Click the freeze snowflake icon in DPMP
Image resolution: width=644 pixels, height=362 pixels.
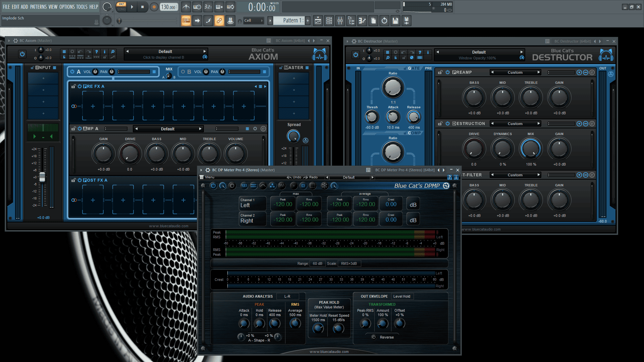[x=324, y=186]
